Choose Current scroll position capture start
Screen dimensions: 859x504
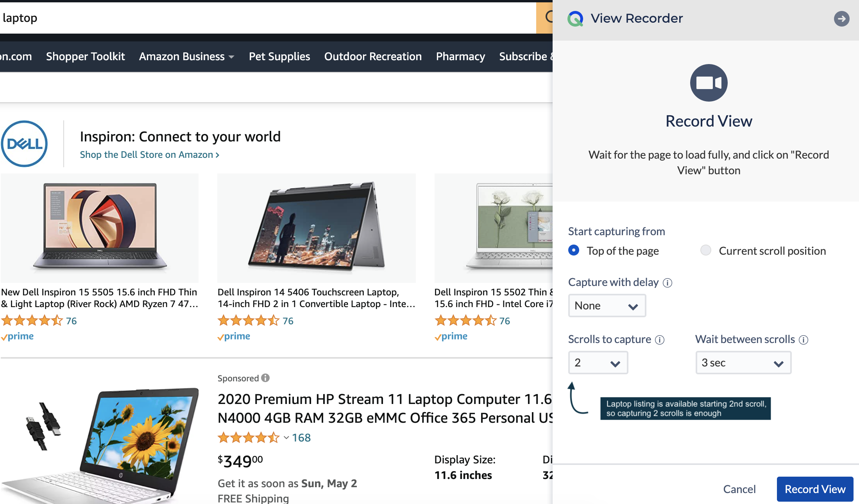(x=705, y=250)
